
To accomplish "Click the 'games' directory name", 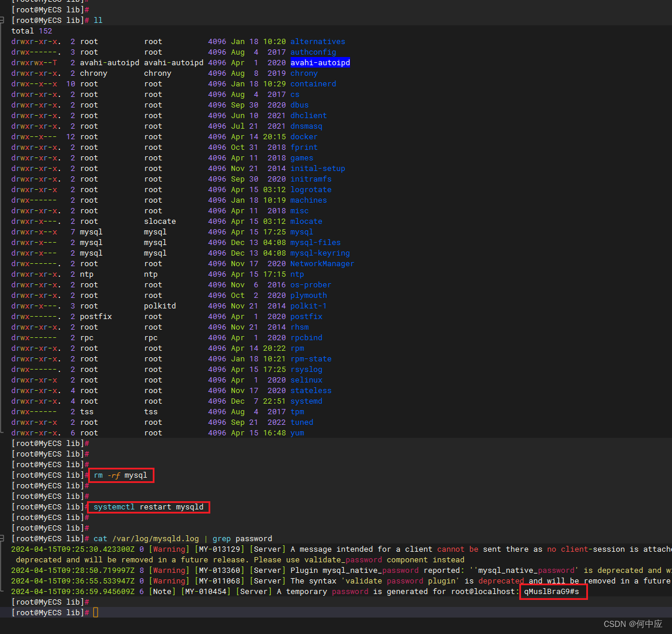I will pyautogui.click(x=302, y=157).
